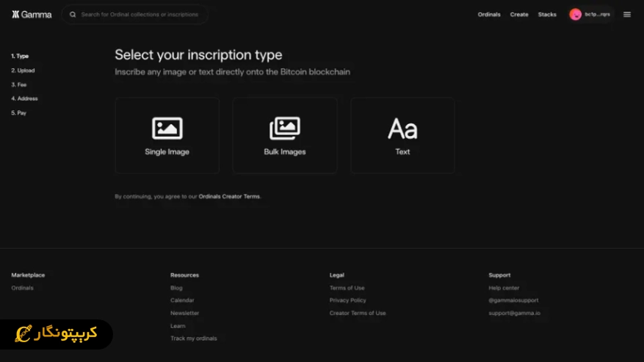Open the Calendar footer link
Viewport: 644px width, 362px height.
[x=182, y=300]
